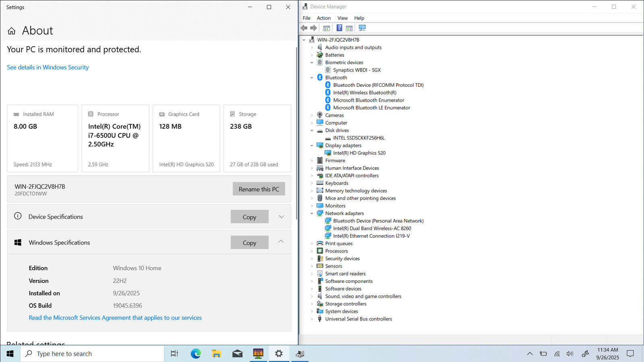
Task: Select the Memory technology devices icon
Action: coord(320,191)
